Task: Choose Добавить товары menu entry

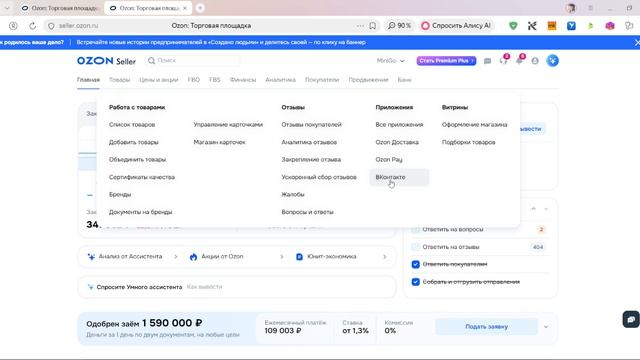Action: [x=133, y=142]
